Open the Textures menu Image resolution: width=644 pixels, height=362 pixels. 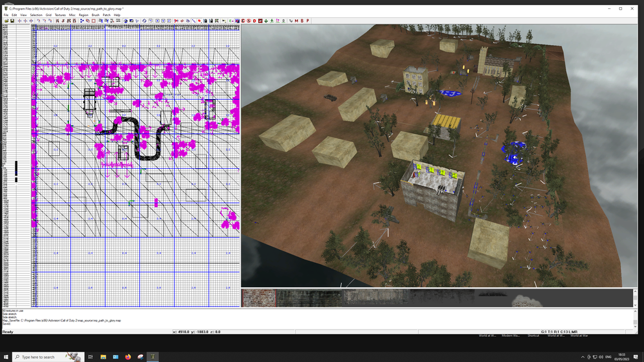(60, 14)
